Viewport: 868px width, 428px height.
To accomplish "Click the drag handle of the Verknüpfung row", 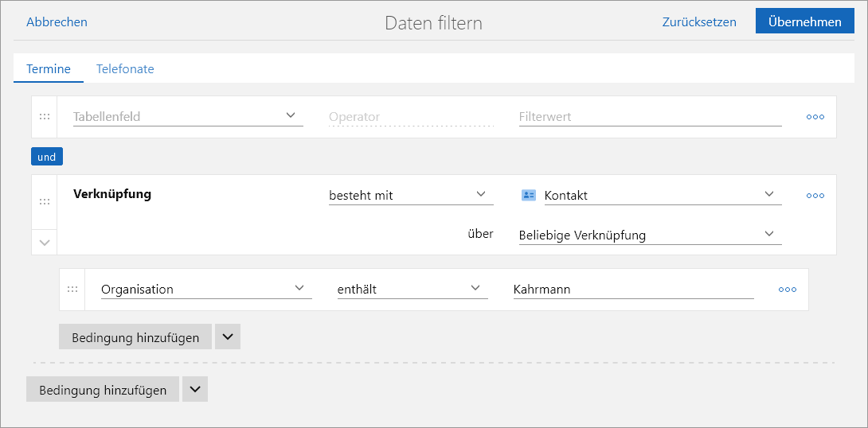I will click(45, 202).
